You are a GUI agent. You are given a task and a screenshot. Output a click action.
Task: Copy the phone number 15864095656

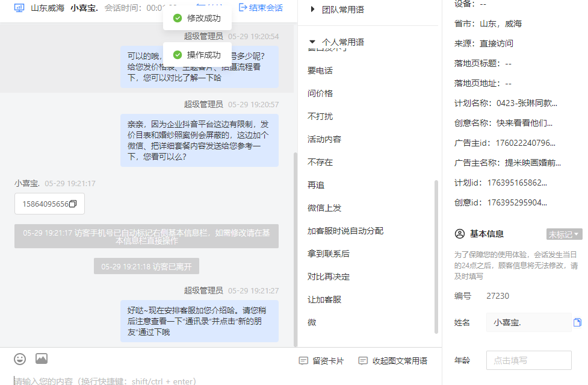tap(73, 204)
